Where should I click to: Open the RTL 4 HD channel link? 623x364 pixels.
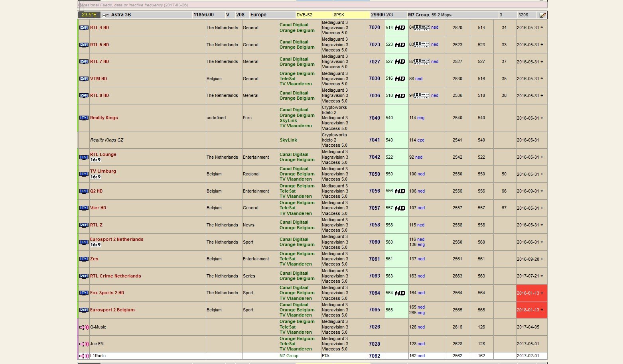pyautogui.click(x=99, y=28)
